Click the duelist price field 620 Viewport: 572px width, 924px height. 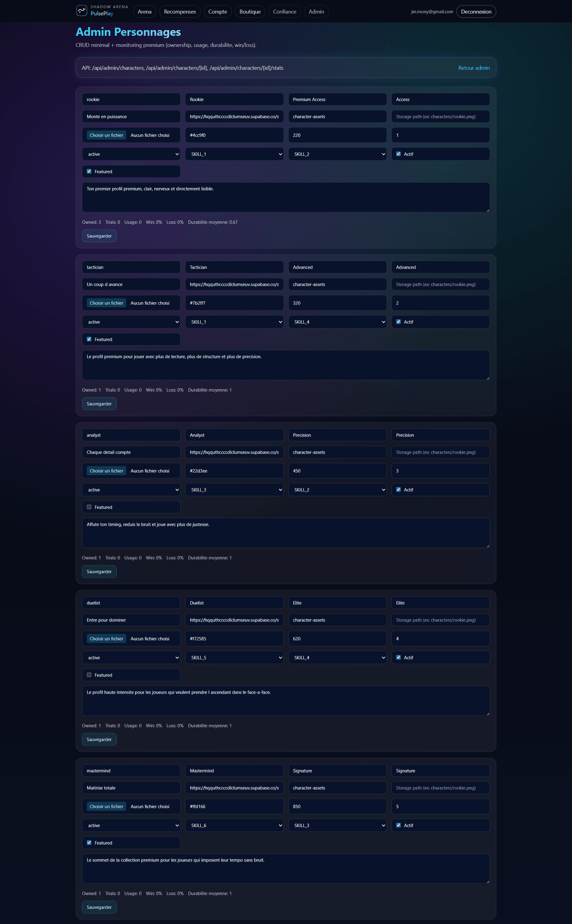[337, 639]
